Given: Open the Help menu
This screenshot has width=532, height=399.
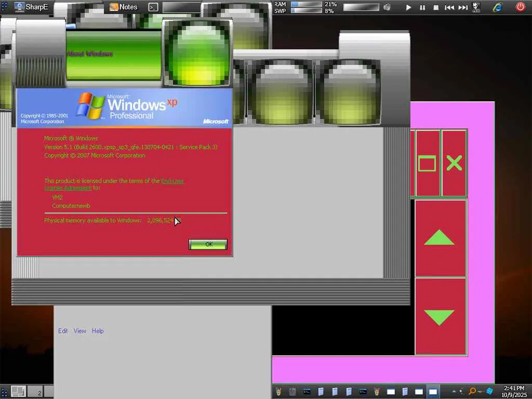Looking at the screenshot, I should [98, 331].
